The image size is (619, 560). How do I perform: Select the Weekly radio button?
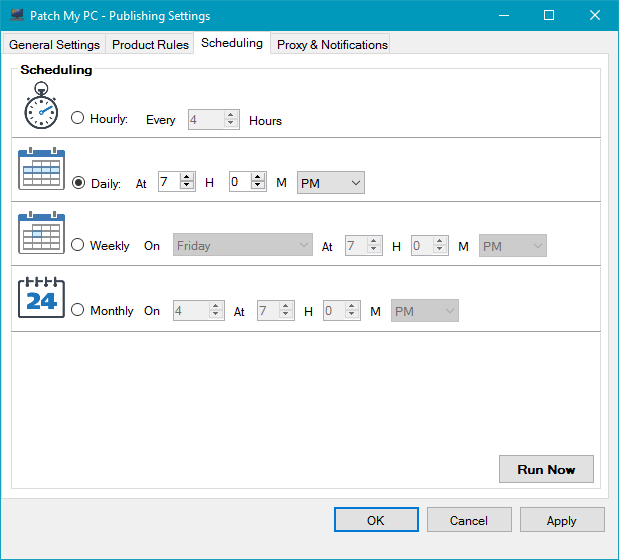coord(77,245)
